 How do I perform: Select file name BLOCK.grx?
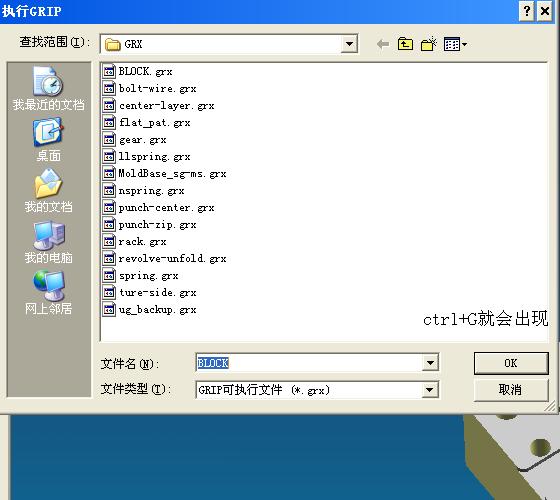pyautogui.click(x=145, y=71)
